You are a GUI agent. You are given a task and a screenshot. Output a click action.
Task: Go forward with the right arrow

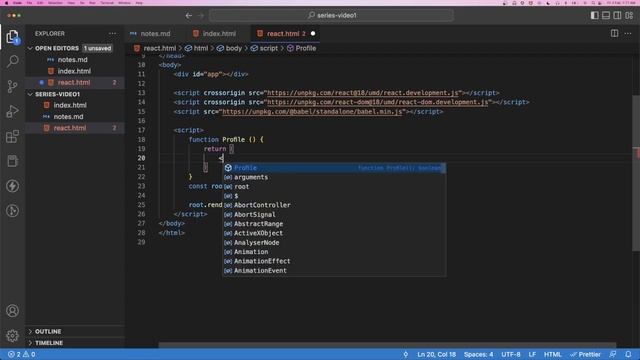tap(201, 16)
